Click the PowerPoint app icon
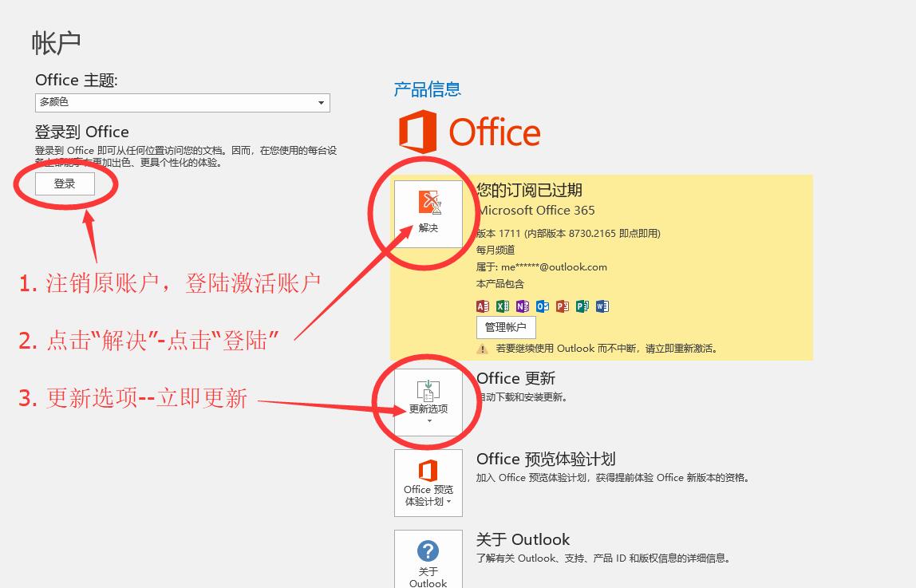Image resolution: width=916 pixels, height=588 pixels. tap(563, 306)
